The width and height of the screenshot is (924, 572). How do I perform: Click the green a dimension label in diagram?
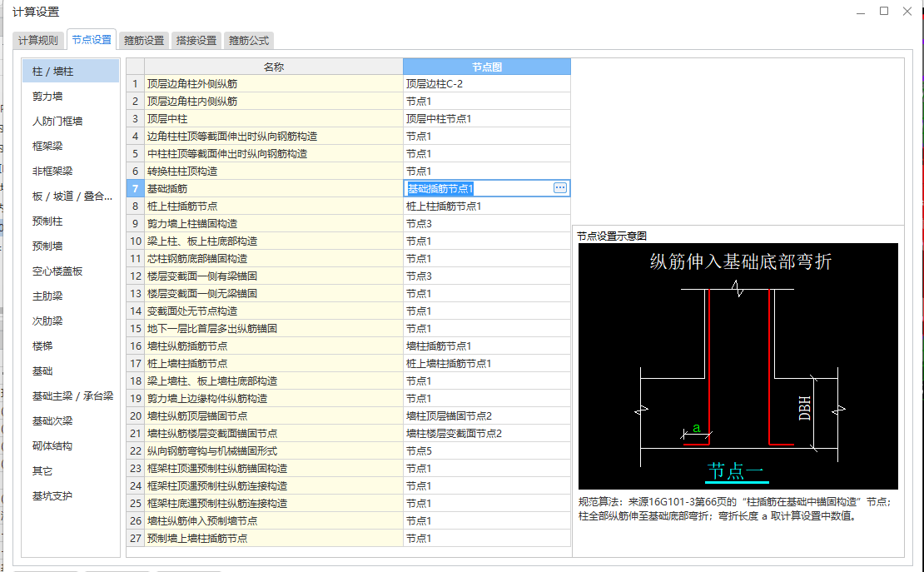(697, 427)
